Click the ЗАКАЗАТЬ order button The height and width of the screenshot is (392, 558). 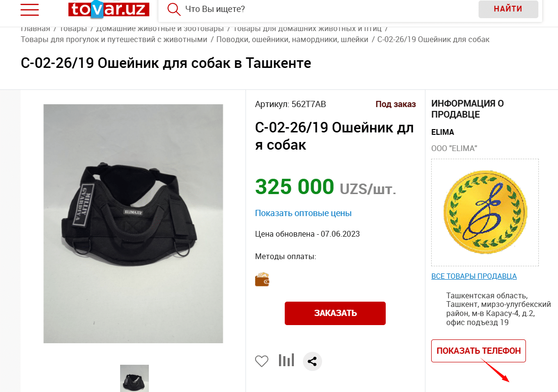335,313
